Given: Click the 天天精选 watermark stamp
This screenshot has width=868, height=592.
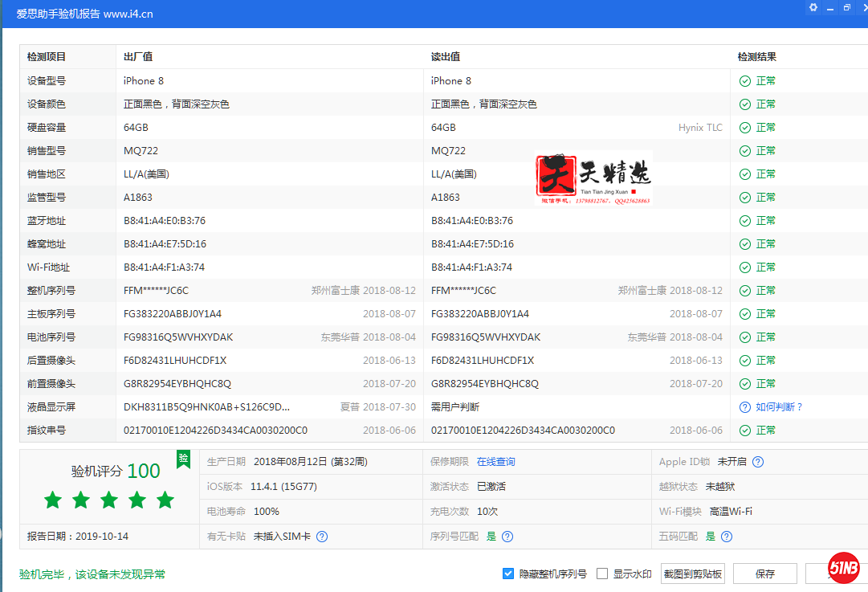Looking at the screenshot, I should click(594, 177).
